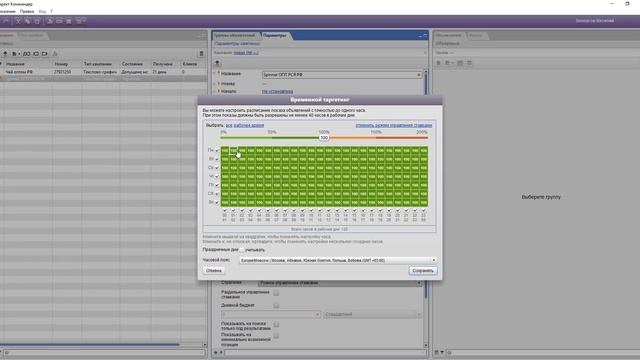Toggle the daily budget checkbox

276,306
